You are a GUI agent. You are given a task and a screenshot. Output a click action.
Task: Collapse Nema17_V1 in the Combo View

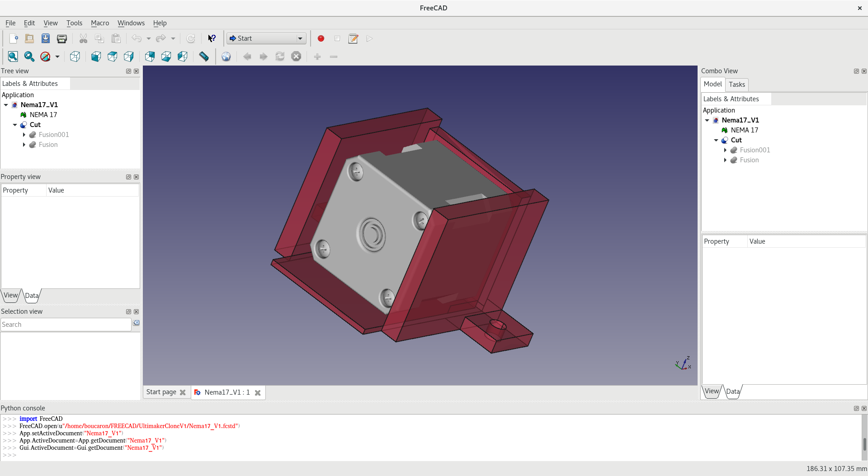[x=707, y=120]
